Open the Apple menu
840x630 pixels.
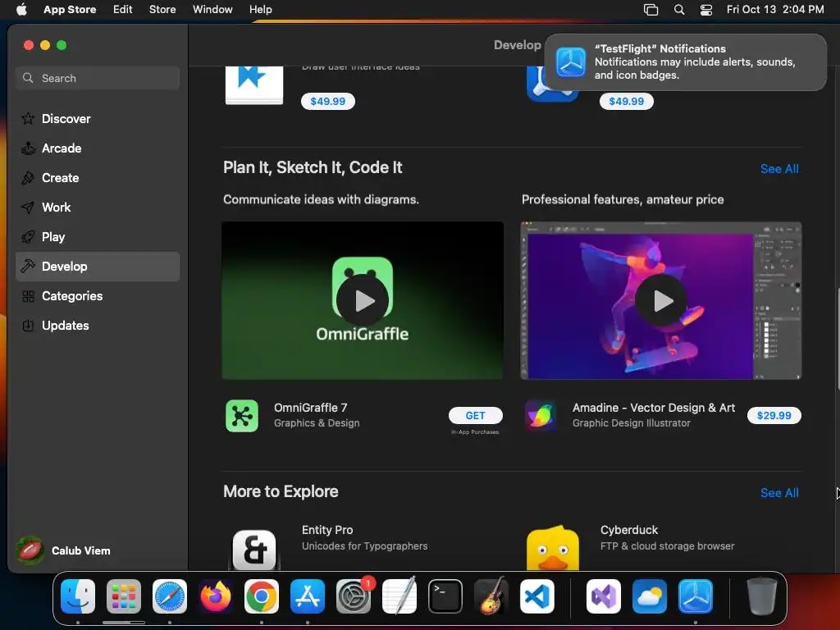point(21,9)
